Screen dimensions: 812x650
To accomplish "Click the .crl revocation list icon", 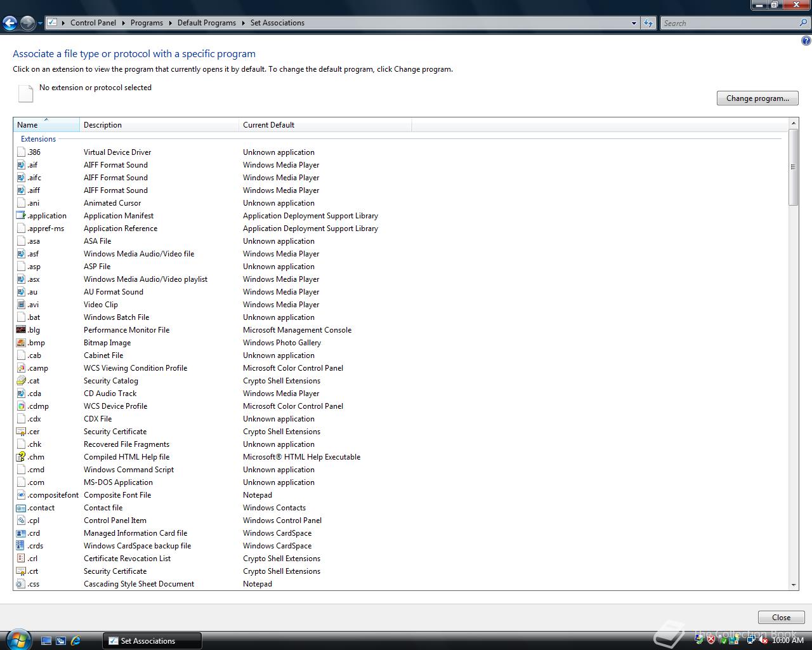I will click(21, 559).
